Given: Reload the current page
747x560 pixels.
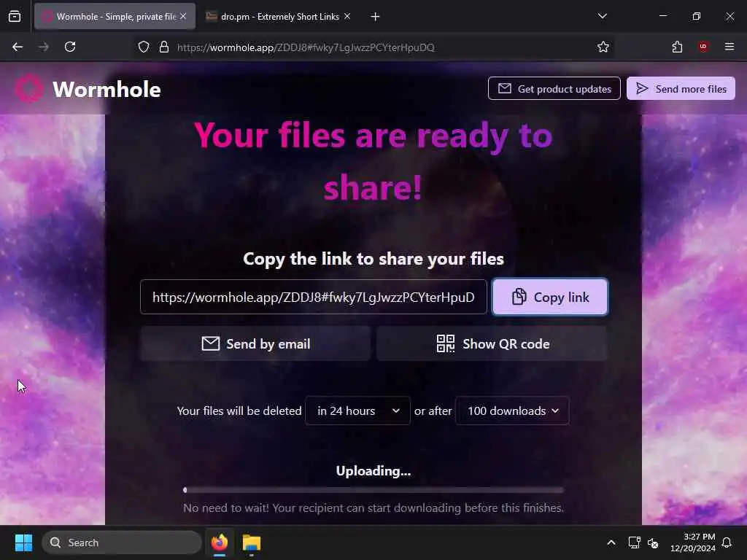Looking at the screenshot, I should [x=70, y=47].
